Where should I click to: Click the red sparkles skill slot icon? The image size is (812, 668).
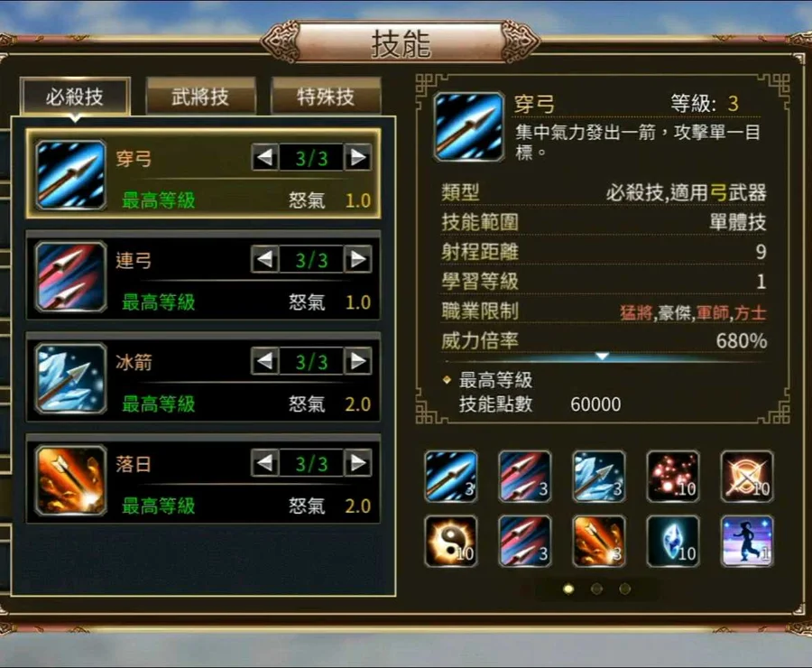pyautogui.click(x=673, y=477)
